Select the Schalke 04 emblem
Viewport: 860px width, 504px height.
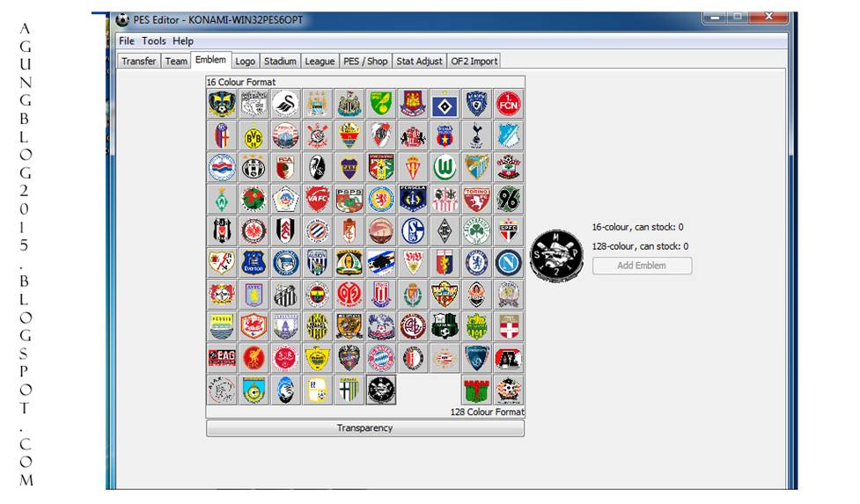point(413,230)
